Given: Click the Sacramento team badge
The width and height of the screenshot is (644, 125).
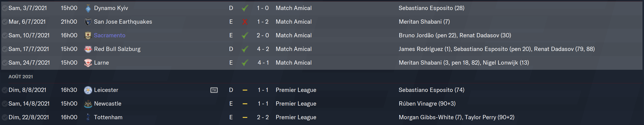Looking at the screenshot, I should (88, 35).
